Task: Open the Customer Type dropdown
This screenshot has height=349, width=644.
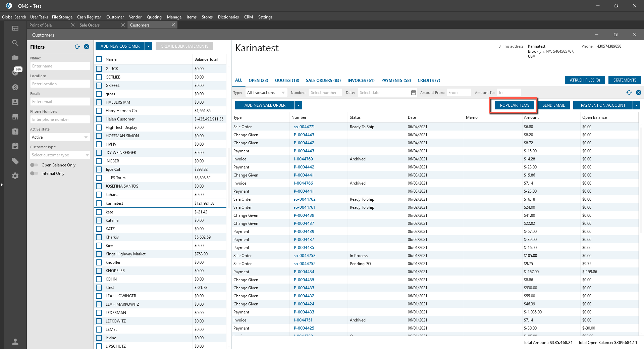Action: (x=87, y=155)
